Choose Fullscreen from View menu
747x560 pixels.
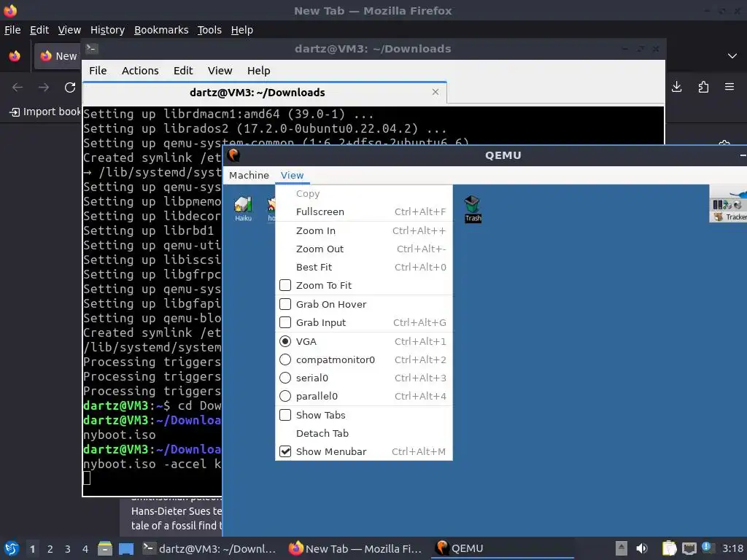coord(363,211)
